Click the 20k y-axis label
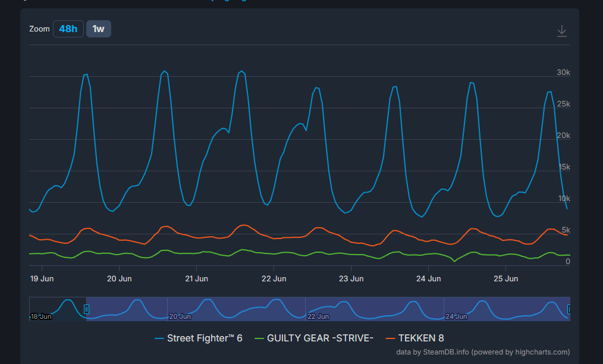Viewport: 603px width, 364px height. (563, 136)
